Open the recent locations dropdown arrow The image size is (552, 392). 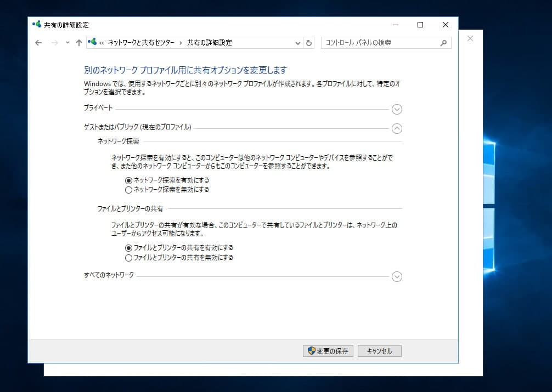[67, 43]
